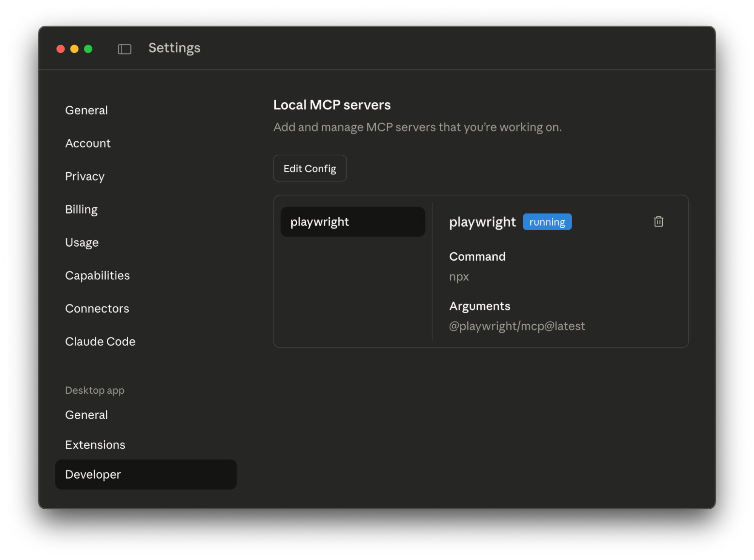Screen dimensions: 754x560
Task: Click the green zoom traffic light
Action: tap(88, 49)
